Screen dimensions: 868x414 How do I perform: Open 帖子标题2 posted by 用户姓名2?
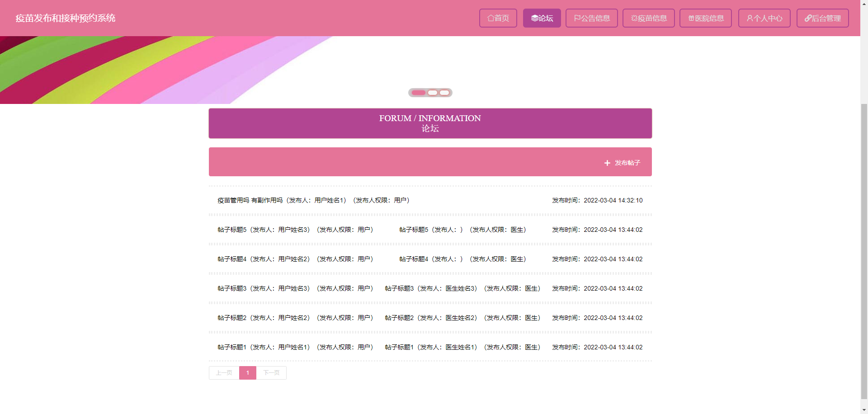pos(295,318)
